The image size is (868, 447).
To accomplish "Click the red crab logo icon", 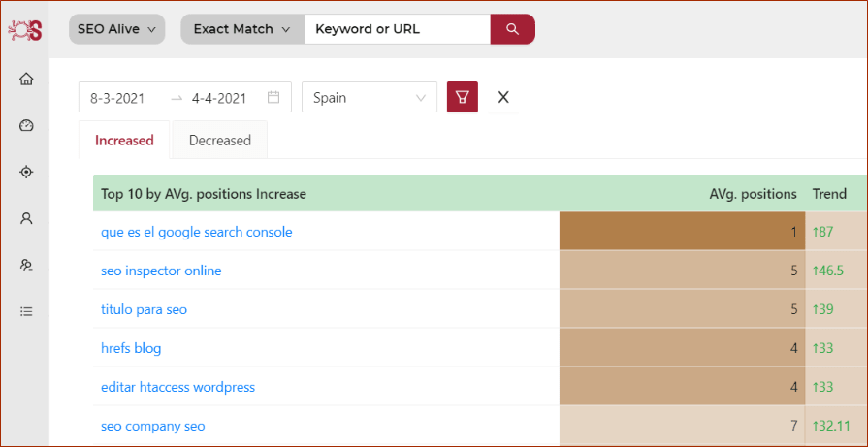I will point(25,30).
